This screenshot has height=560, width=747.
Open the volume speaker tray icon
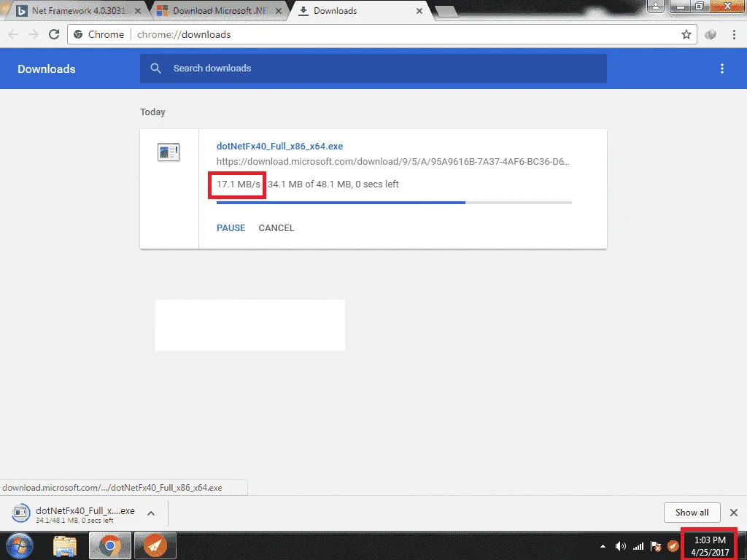[620, 546]
